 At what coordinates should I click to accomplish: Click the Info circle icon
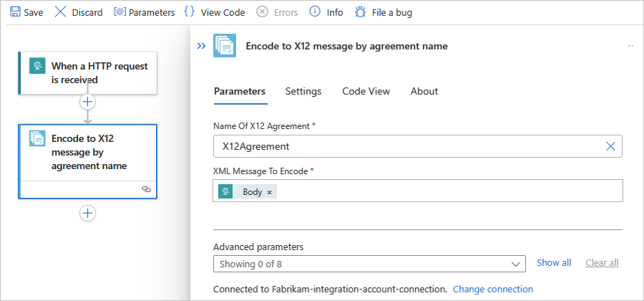point(315,12)
